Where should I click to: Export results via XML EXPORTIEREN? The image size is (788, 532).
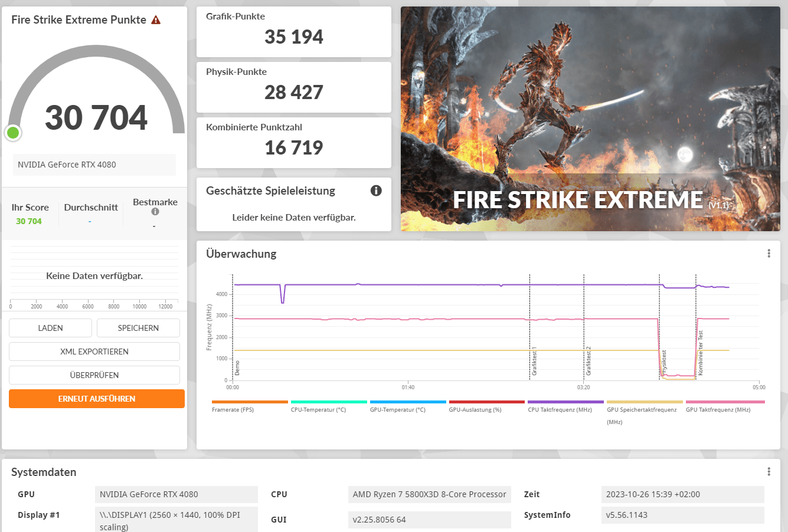(x=94, y=352)
